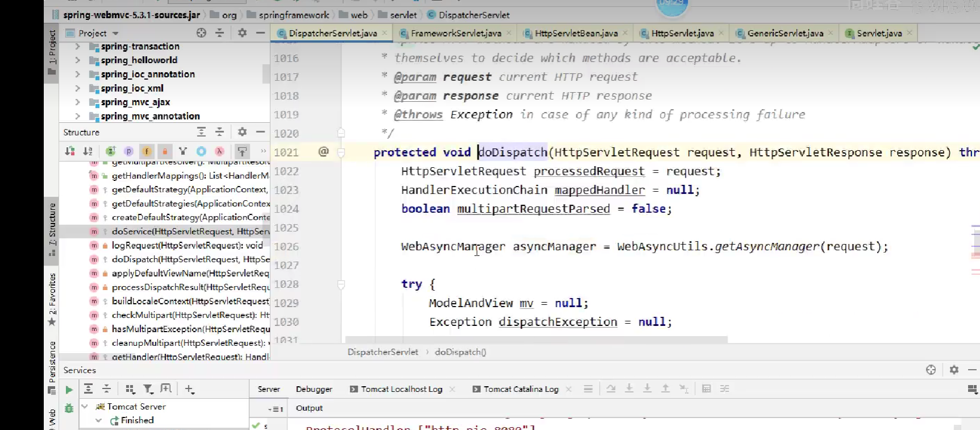Open the Project view dropdown
980x430 pixels.
[92, 33]
